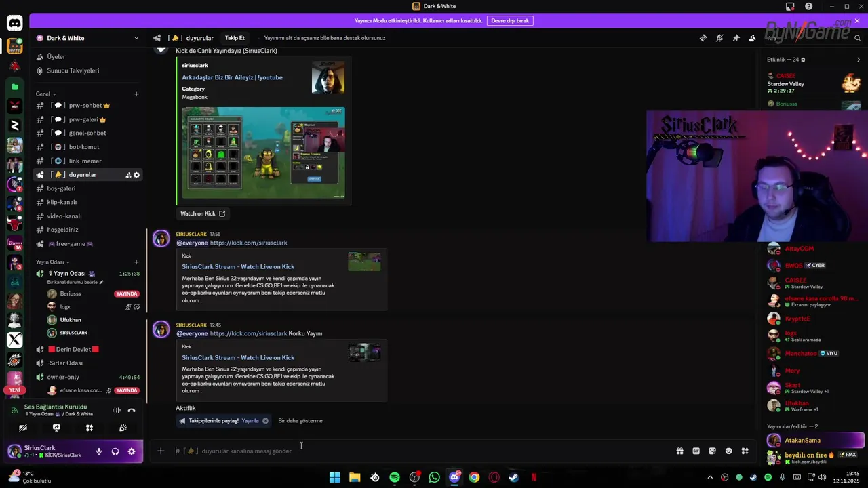Open klip-kanalı channel
Viewport: 868px width, 488px height.
click(88, 202)
